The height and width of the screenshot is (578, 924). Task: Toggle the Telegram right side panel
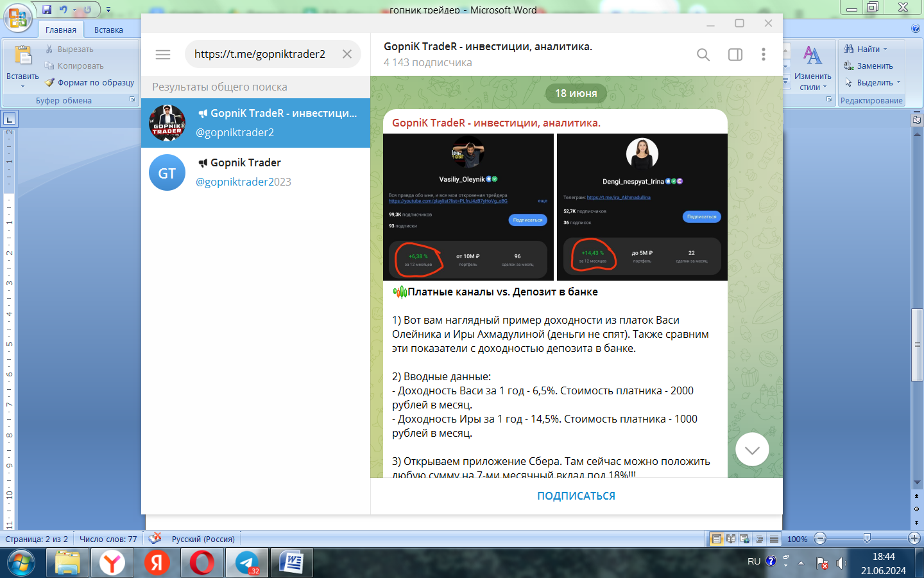pos(735,55)
